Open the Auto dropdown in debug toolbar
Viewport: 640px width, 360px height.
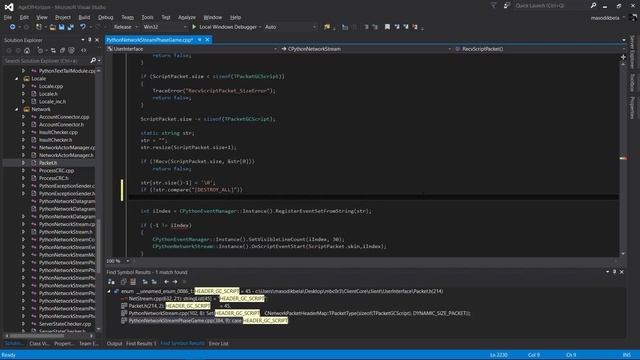click(290, 27)
